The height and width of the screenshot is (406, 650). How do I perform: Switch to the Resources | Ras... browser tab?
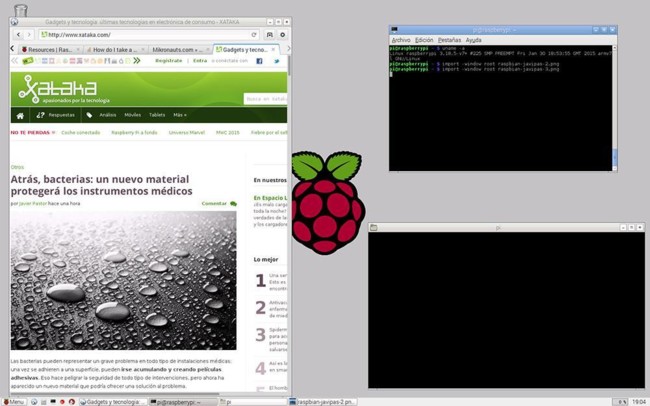[48, 49]
